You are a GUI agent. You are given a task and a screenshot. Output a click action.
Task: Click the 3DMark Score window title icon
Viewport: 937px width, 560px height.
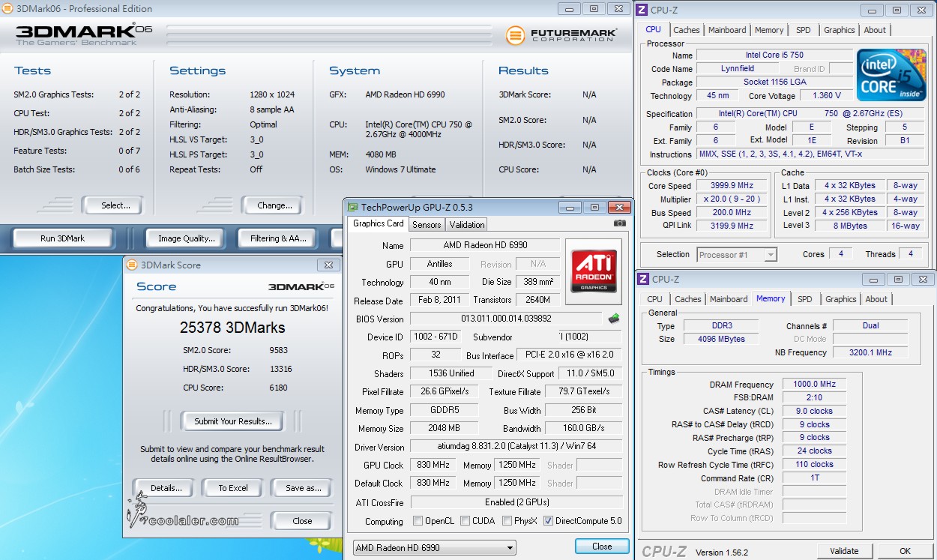(132, 265)
